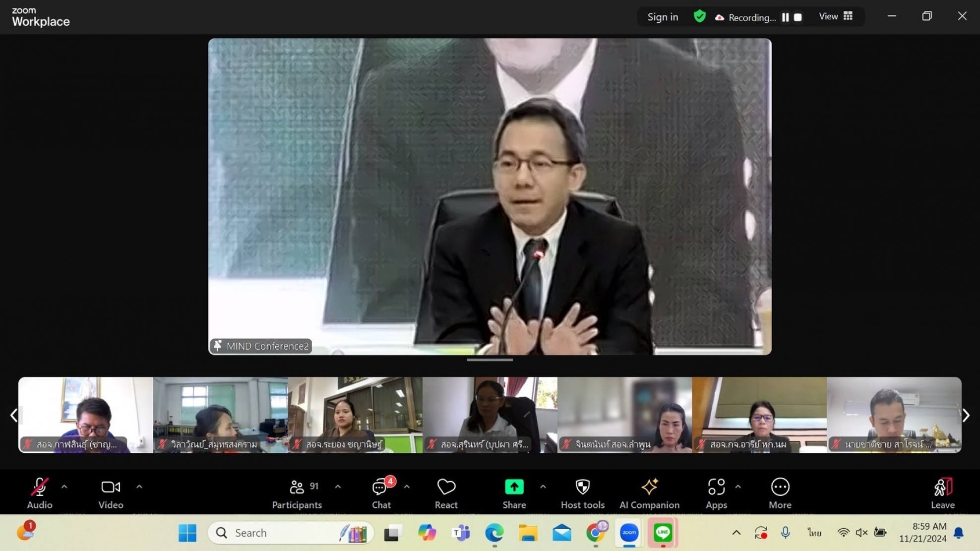Launch Copilot from the taskbar

pos(427,533)
